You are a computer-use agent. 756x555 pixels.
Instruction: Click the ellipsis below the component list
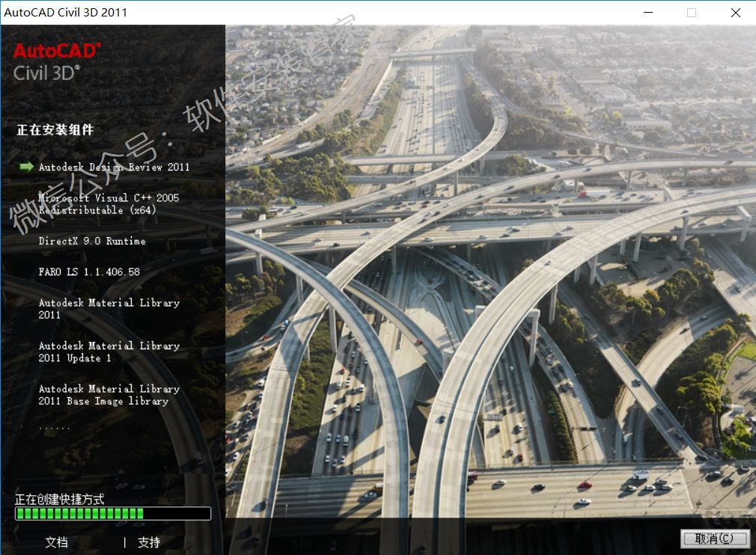[x=55, y=427]
